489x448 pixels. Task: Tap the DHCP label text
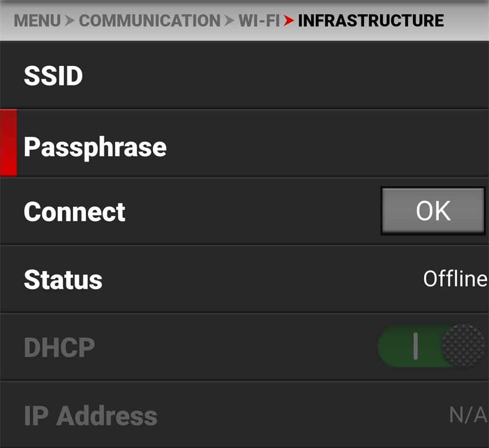click(59, 347)
